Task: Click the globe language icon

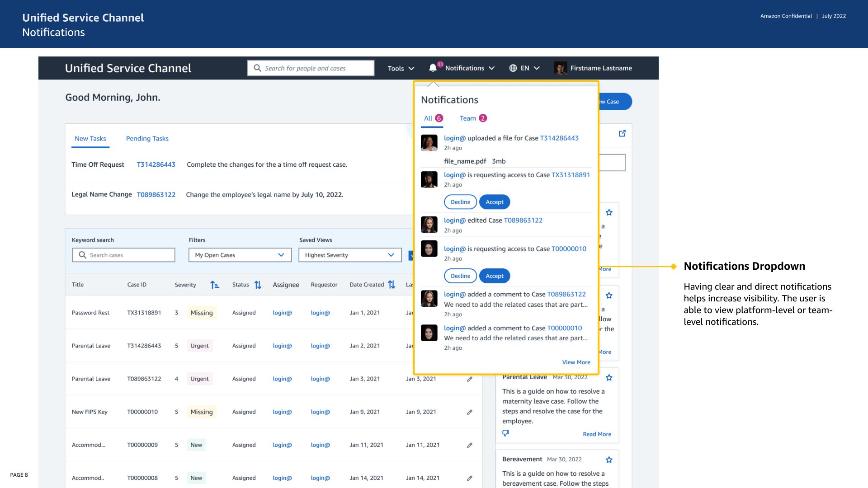Action: (513, 68)
